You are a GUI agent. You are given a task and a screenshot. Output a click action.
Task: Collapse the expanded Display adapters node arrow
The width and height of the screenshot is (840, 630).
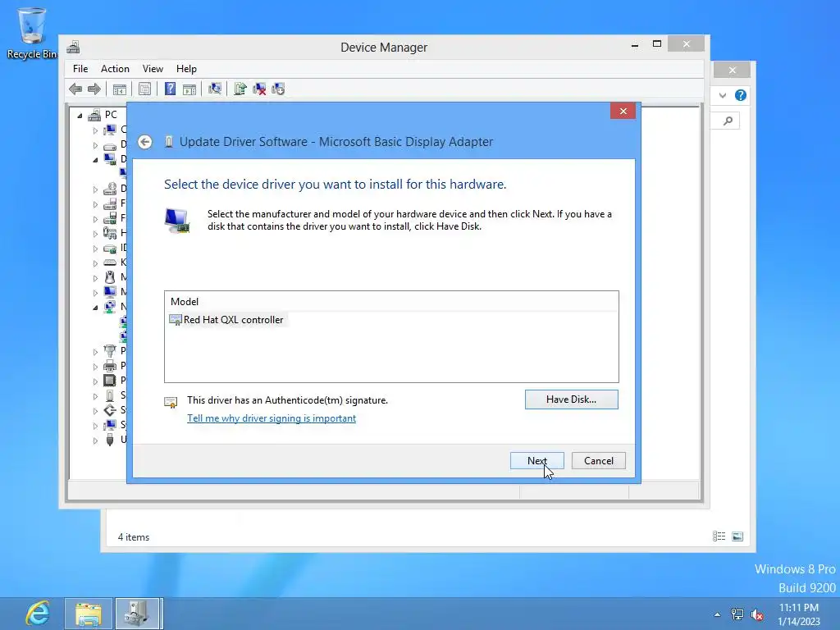coord(95,160)
